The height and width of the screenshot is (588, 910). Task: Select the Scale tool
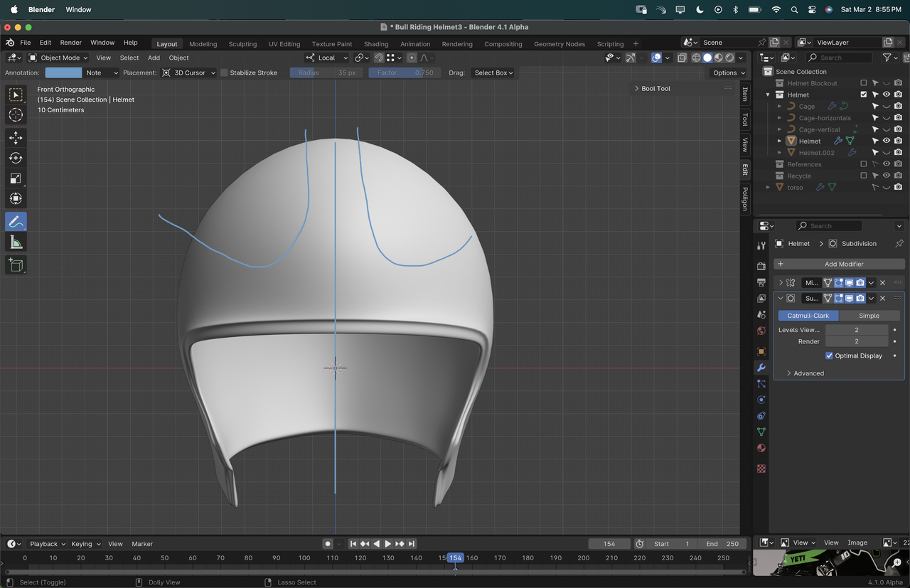coord(16,178)
